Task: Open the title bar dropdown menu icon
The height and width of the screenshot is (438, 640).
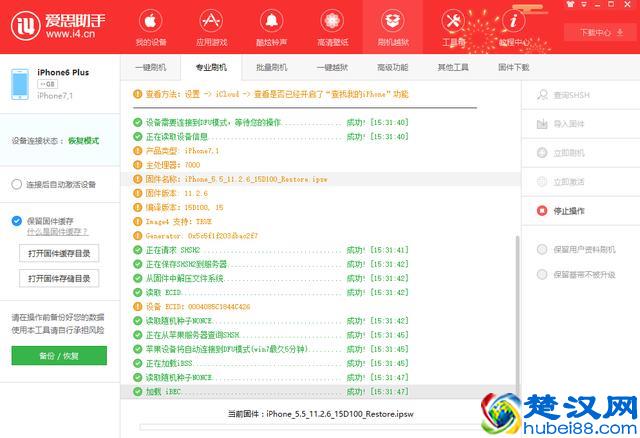Action: [584, 4]
